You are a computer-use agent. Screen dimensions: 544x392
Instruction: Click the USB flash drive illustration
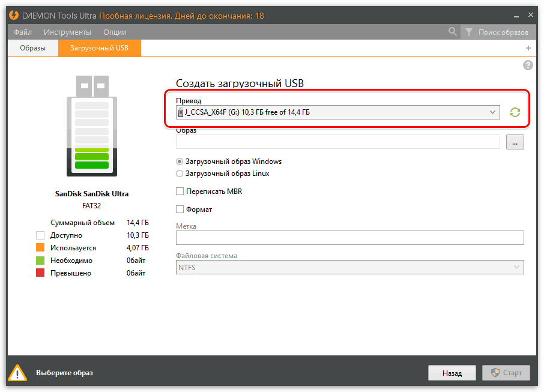pos(91,126)
